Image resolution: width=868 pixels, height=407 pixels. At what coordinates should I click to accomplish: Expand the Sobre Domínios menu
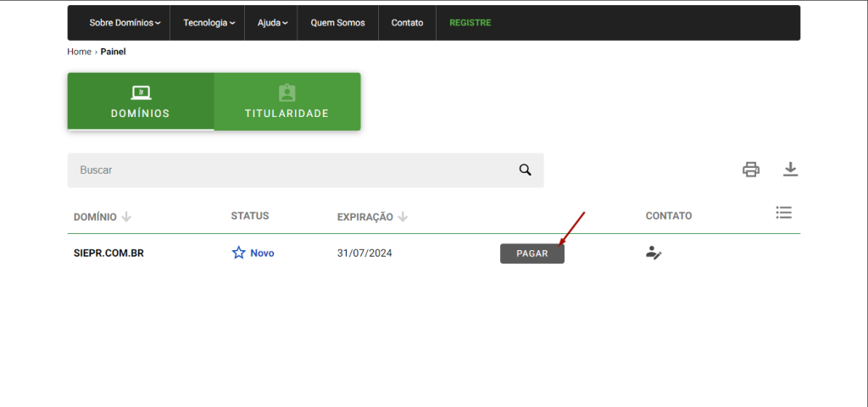coord(125,23)
